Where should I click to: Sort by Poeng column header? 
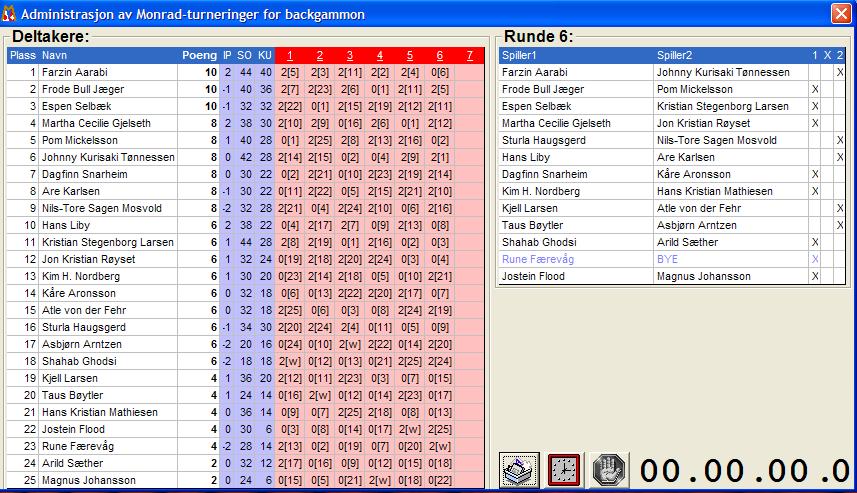tap(198, 55)
